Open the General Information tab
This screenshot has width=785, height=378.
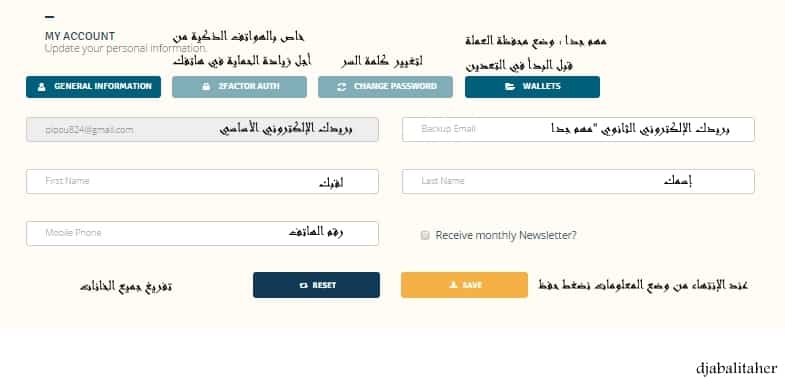[x=94, y=87]
